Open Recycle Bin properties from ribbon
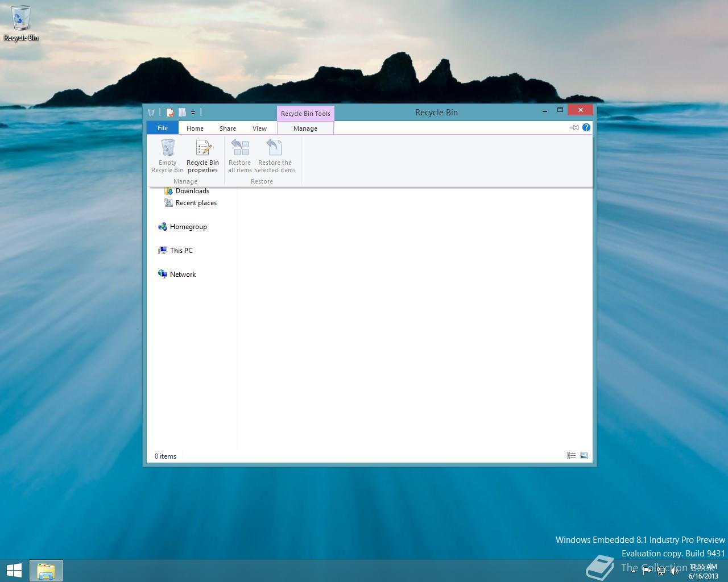This screenshot has width=728, height=582. click(x=202, y=156)
